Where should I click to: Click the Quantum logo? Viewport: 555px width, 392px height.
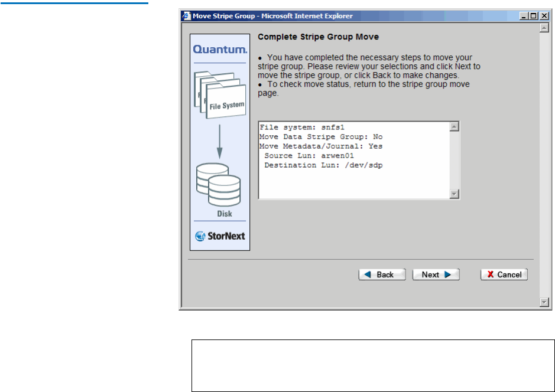[220, 49]
